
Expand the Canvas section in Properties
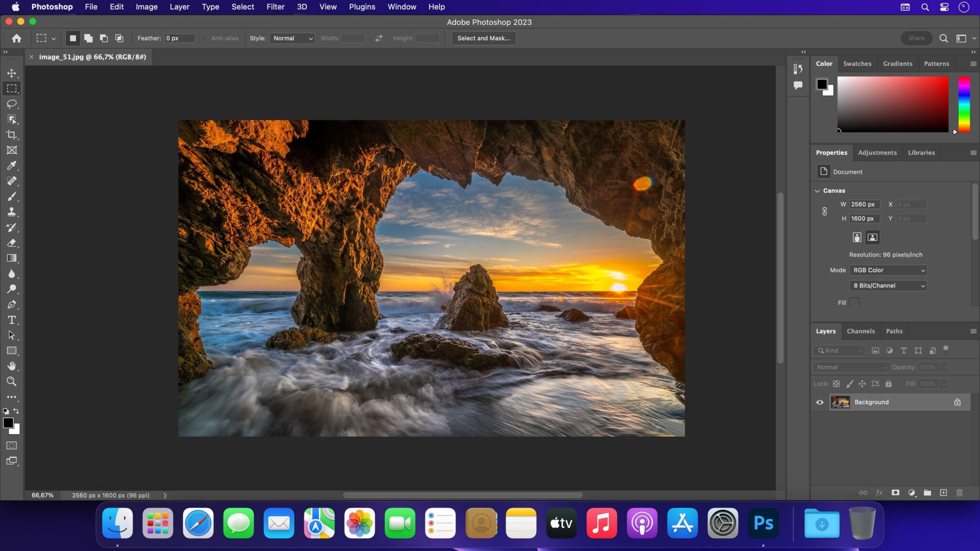pyautogui.click(x=817, y=190)
